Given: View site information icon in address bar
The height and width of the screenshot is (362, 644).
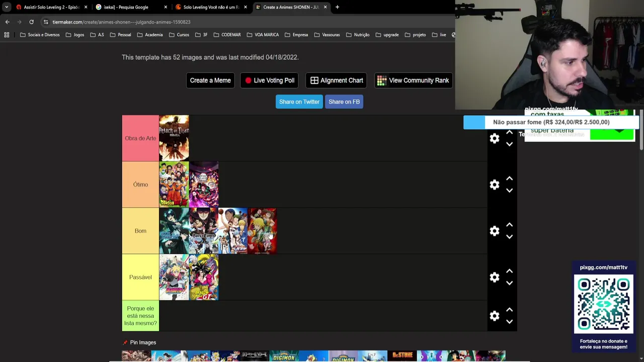Looking at the screenshot, I should 46,22.
